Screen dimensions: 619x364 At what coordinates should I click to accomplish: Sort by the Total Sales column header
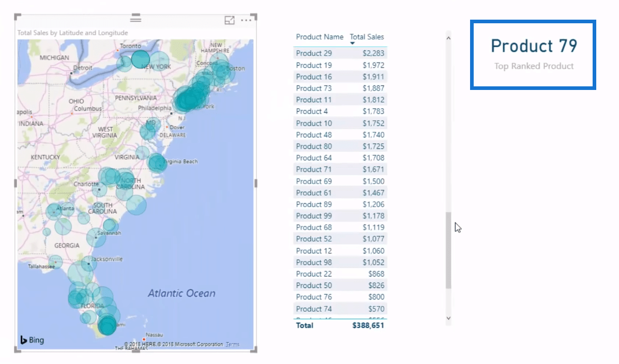pyautogui.click(x=367, y=37)
